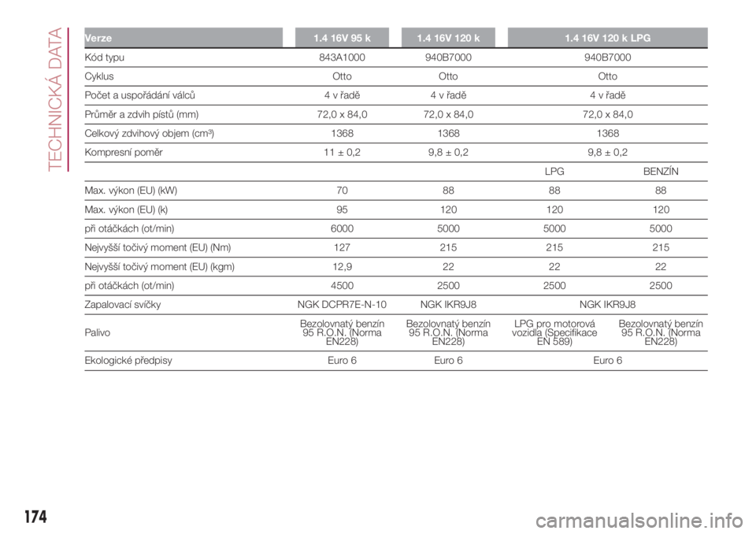The width and height of the screenshot is (756, 534).
Task: Click the '11 ± 0,2' compression value
Action: pos(342,153)
